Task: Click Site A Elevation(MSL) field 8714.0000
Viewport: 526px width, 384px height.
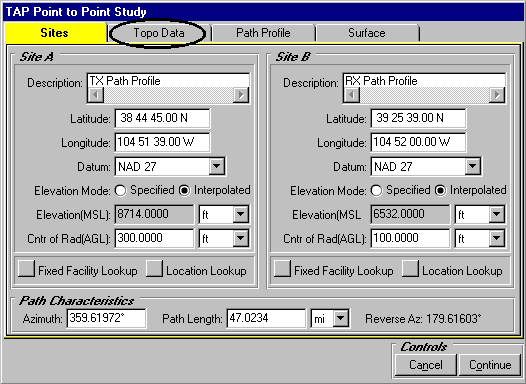Action: pyautogui.click(x=154, y=214)
